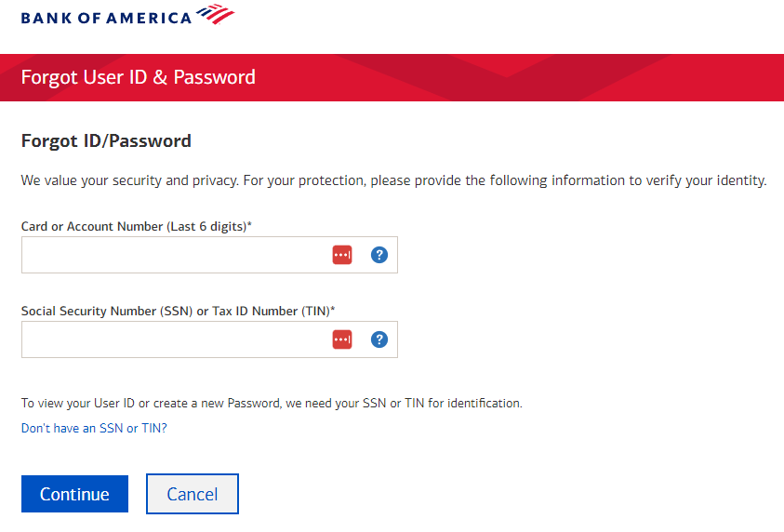Click "Tax ID Number (TIN)" text in label
The image size is (784, 532).
pos(272,311)
